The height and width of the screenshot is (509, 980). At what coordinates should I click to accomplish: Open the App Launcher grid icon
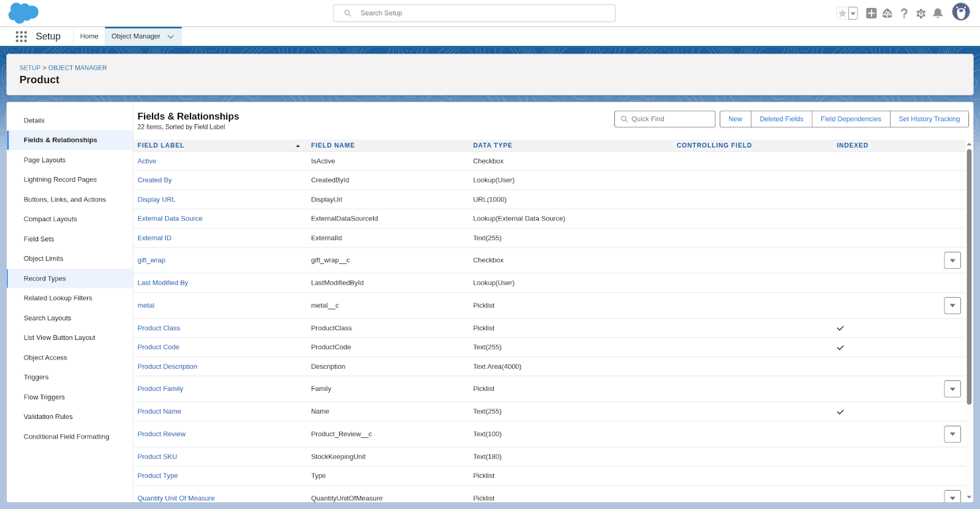(x=21, y=37)
